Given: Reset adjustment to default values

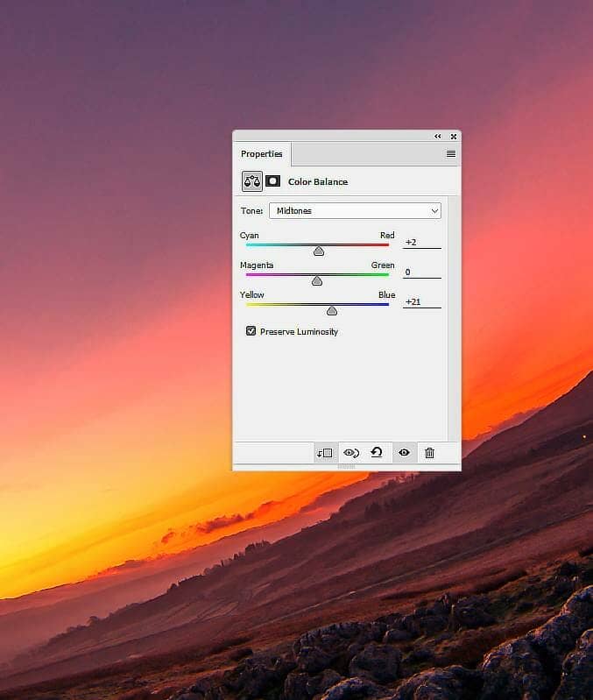Looking at the screenshot, I should point(377,453).
